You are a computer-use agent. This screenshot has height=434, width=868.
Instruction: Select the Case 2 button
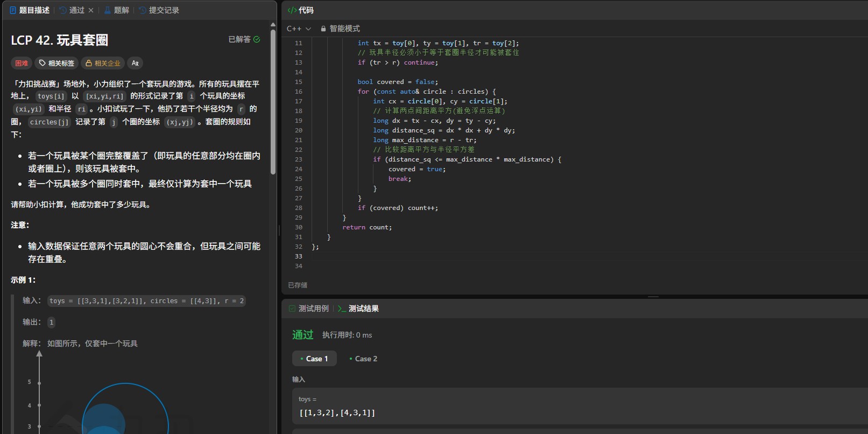point(363,359)
